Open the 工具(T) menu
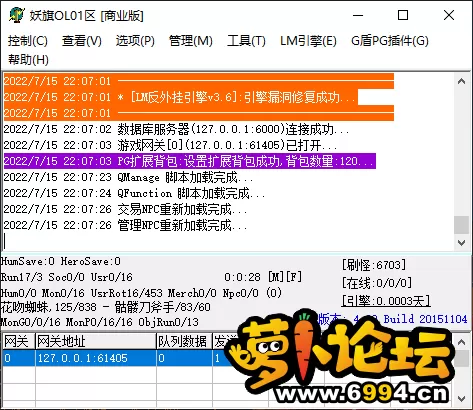Screen dimensions: 473x410 coord(246,41)
